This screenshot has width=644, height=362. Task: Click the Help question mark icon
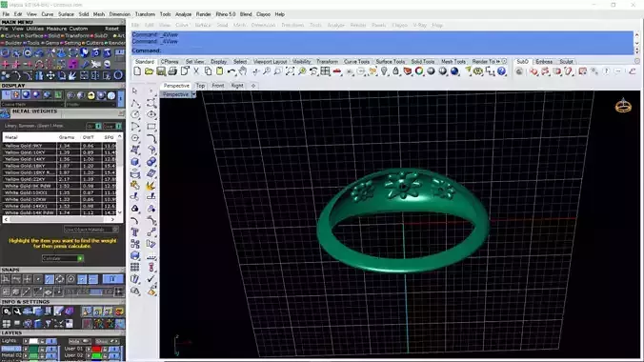[x=501, y=71]
